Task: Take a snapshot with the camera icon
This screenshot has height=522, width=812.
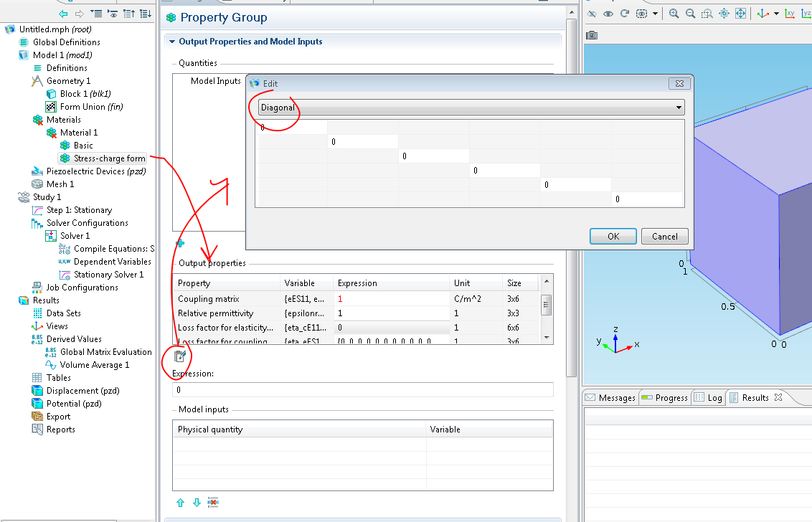Action: (x=592, y=35)
